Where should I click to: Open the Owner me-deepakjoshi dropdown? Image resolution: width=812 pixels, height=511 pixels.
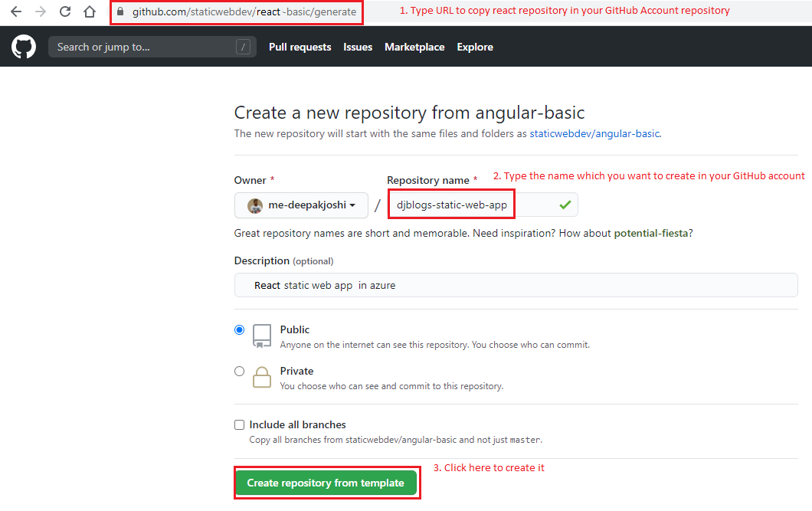coord(301,205)
